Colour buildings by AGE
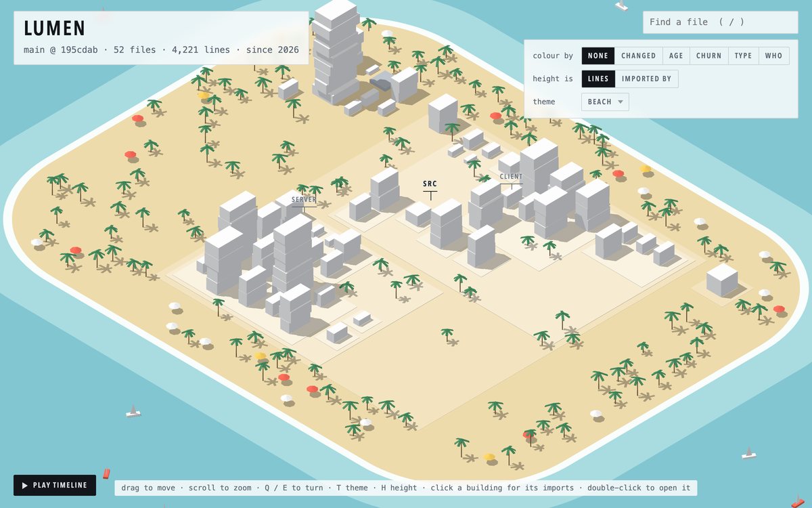This screenshot has width=812, height=508. [x=676, y=56]
